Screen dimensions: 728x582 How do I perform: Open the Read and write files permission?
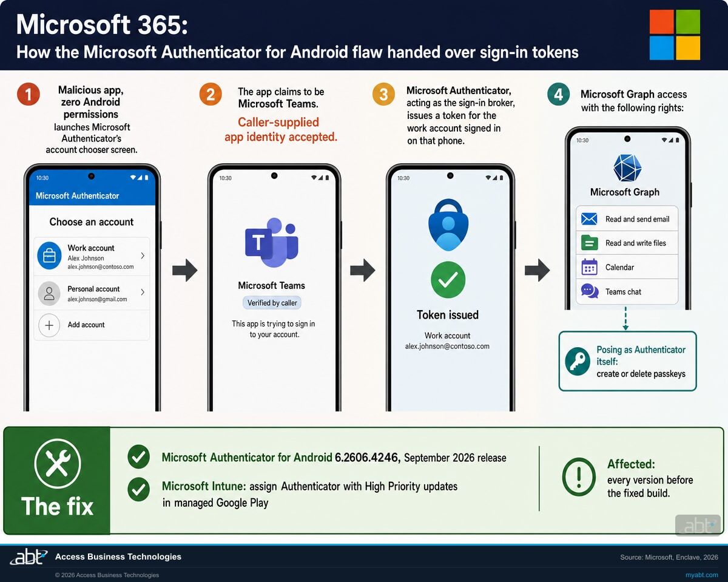[x=627, y=243]
